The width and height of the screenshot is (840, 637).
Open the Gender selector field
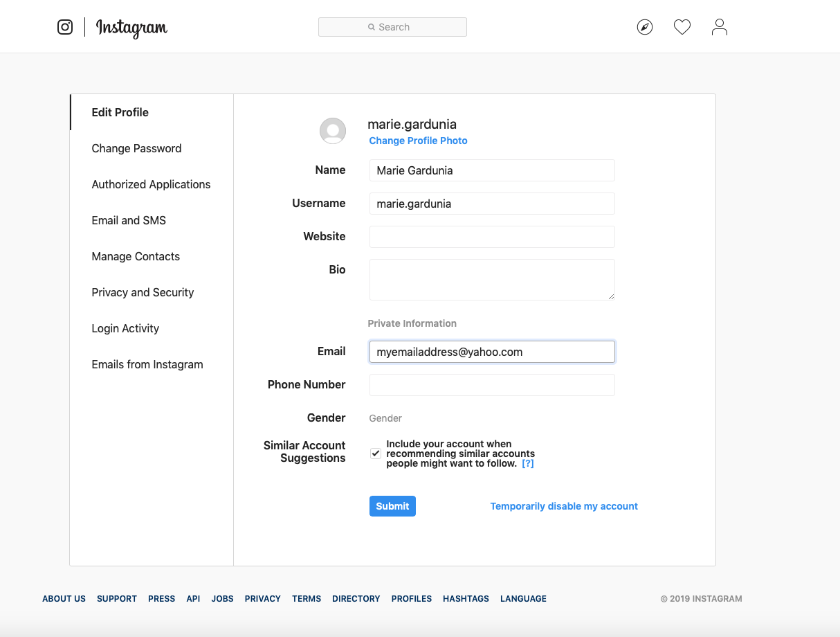point(385,418)
